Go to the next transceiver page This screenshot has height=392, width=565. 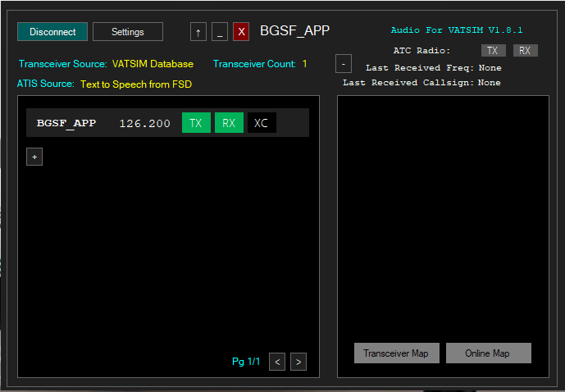(298, 362)
